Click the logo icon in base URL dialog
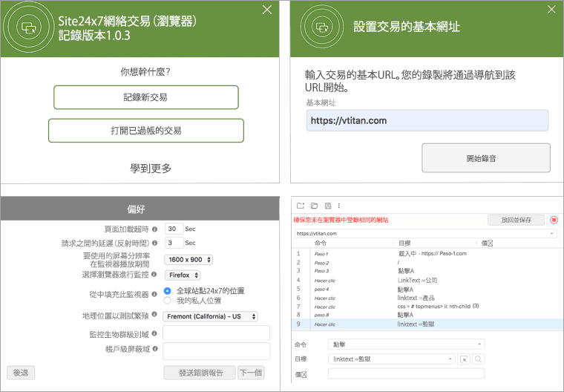The image size is (564, 392). (322, 27)
